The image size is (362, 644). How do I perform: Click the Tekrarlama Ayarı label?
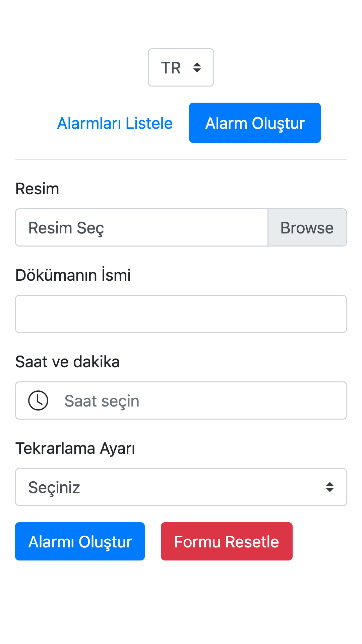(75, 448)
